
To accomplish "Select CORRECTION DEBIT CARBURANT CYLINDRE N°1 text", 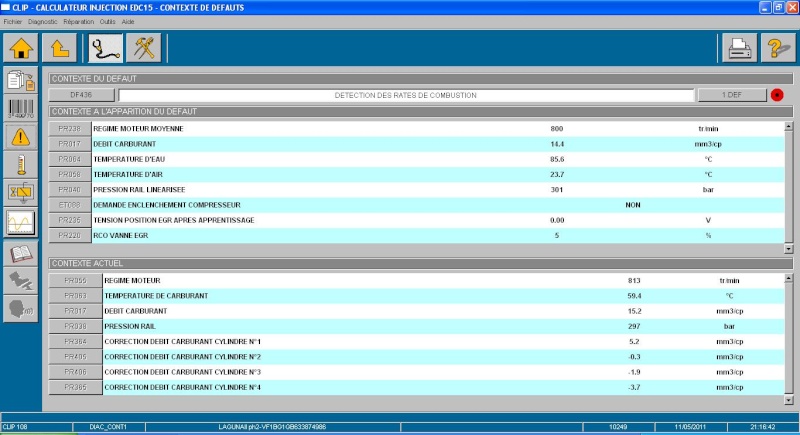I will [x=183, y=342].
